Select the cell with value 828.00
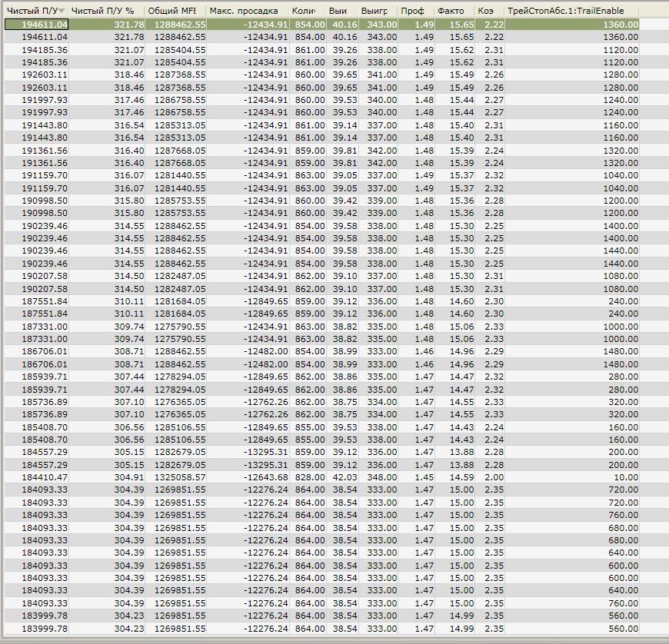669x644 pixels. click(308, 477)
